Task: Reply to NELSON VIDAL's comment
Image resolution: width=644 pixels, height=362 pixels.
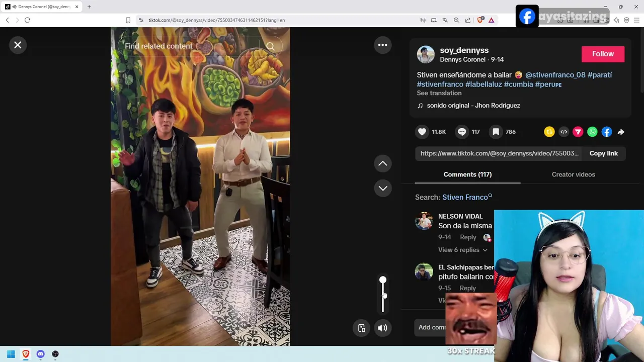Action: (x=468, y=237)
